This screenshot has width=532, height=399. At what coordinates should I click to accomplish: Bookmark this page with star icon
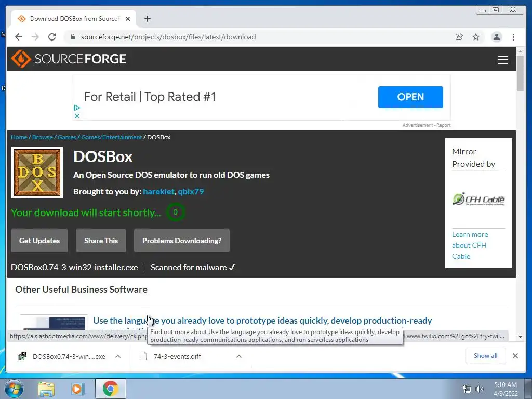(476, 37)
